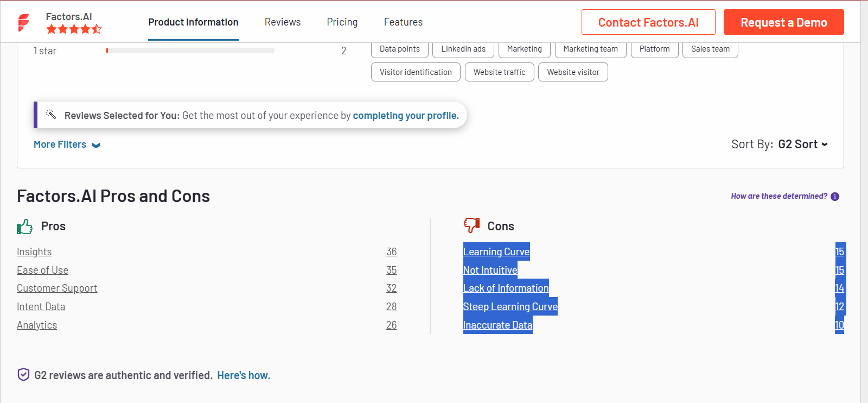The image size is (868, 403).
Task: Open the Insights pro link
Action: (34, 252)
